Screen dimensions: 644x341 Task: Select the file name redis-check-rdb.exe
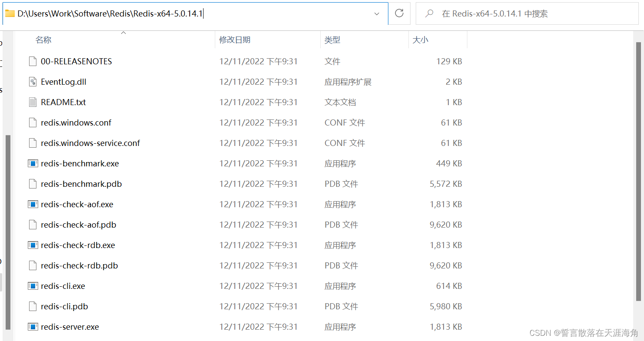78,245
